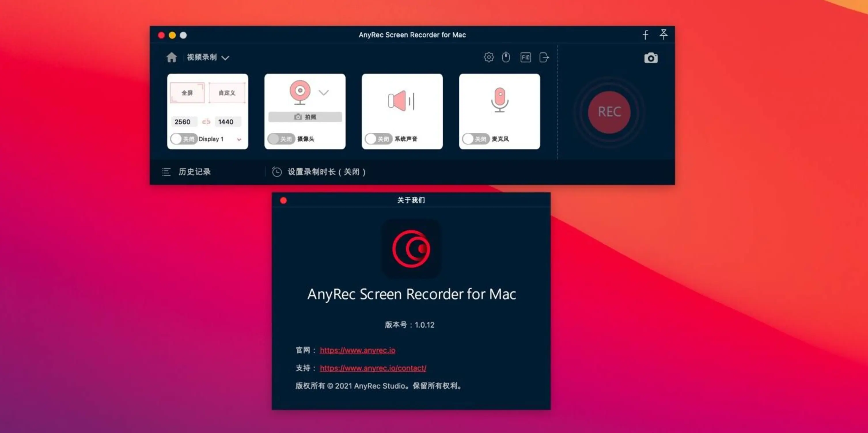Click the export arrow icon in toolbar
This screenshot has width=868, height=433.
544,58
